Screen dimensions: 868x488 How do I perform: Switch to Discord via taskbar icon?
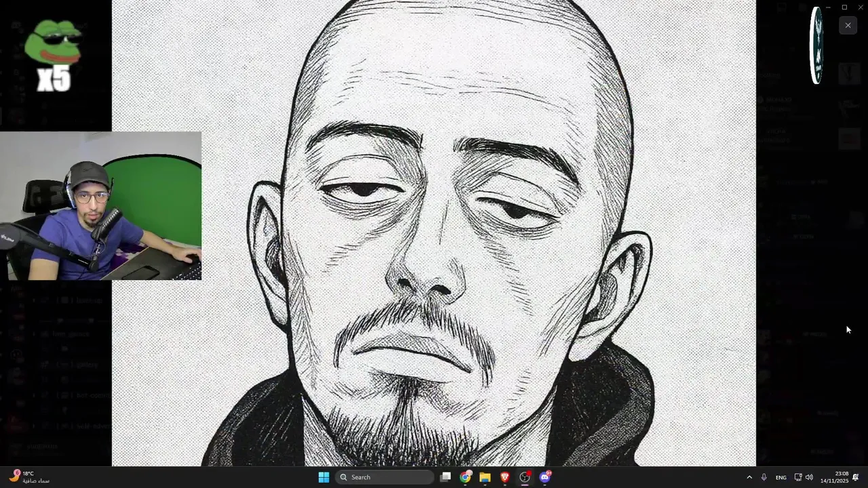[545, 477]
